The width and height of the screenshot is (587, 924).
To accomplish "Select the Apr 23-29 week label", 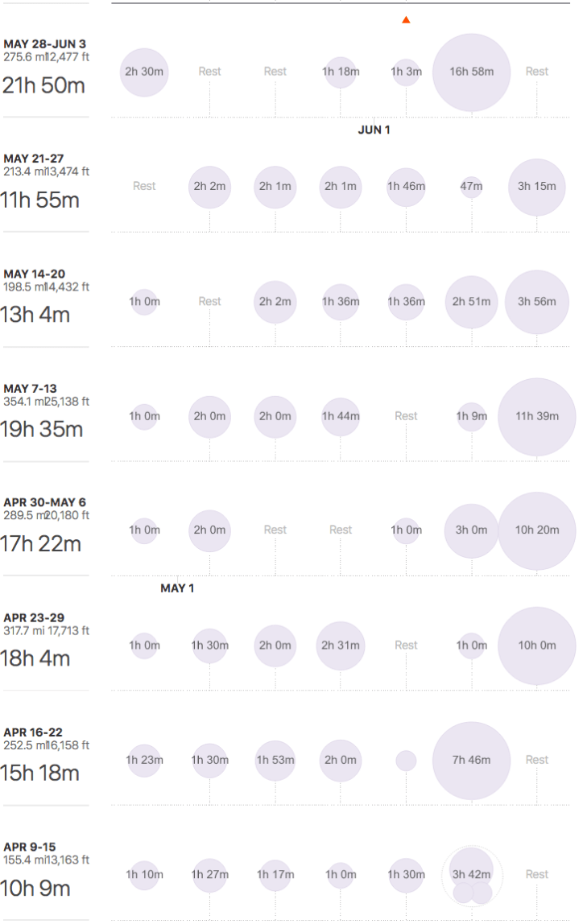I will (34, 618).
